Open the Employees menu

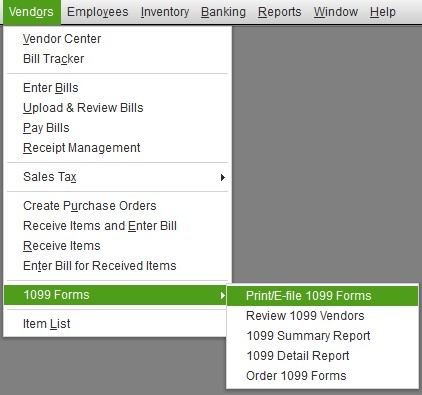coord(98,12)
